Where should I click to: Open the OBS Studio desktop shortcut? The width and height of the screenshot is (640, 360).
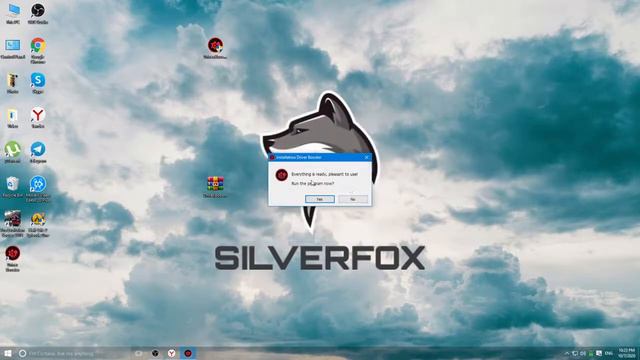(x=38, y=13)
